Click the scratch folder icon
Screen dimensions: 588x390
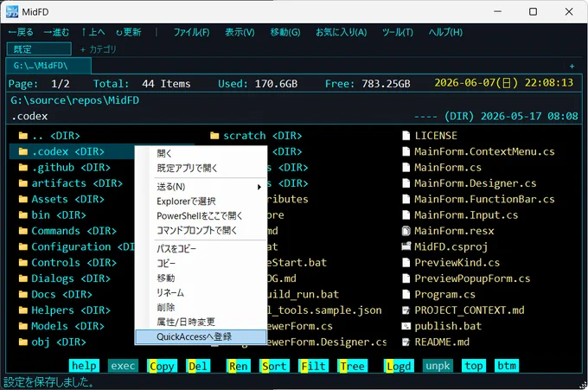pos(214,136)
